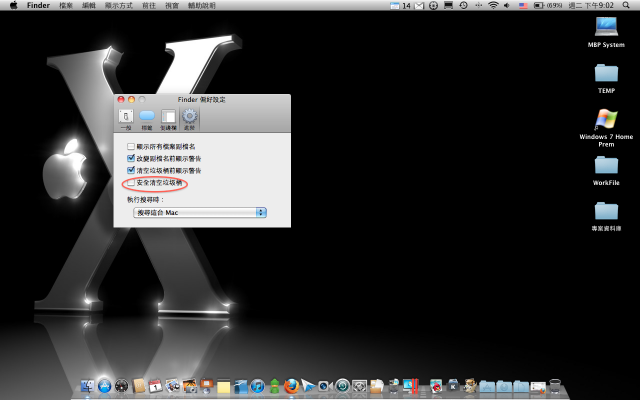Open Spotlight search magnifier in menu bar
This screenshot has width=640, height=400.
click(x=626, y=5)
